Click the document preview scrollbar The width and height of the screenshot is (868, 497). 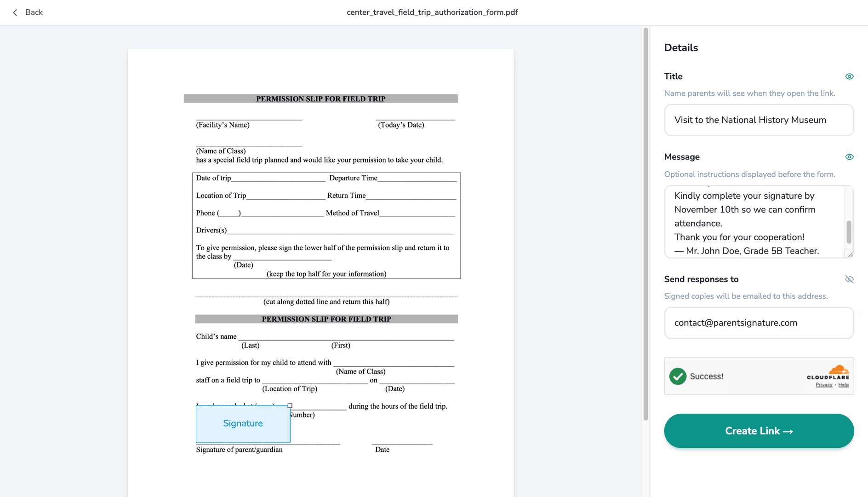point(645,224)
